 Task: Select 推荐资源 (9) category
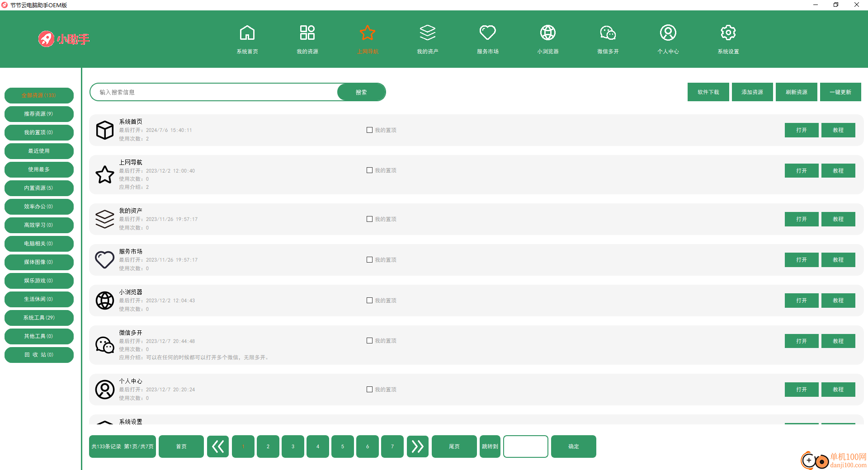click(x=39, y=114)
